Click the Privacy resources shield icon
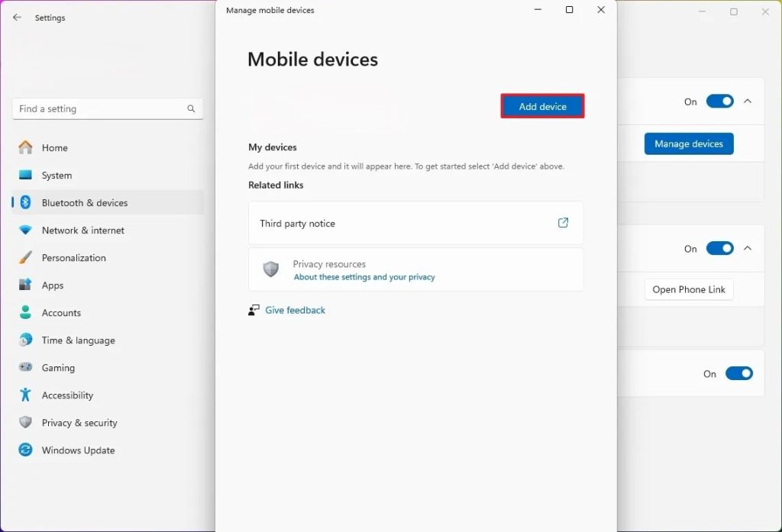The image size is (782, 532). coord(270,269)
